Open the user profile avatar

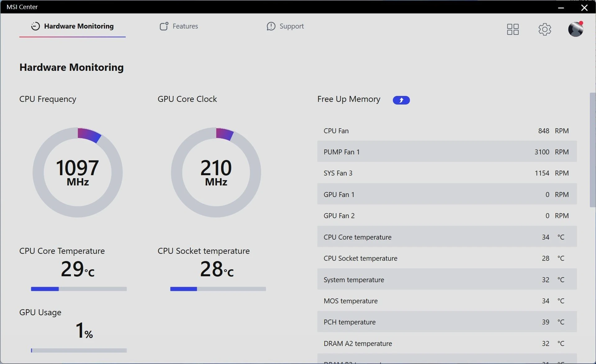tap(576, 29)
